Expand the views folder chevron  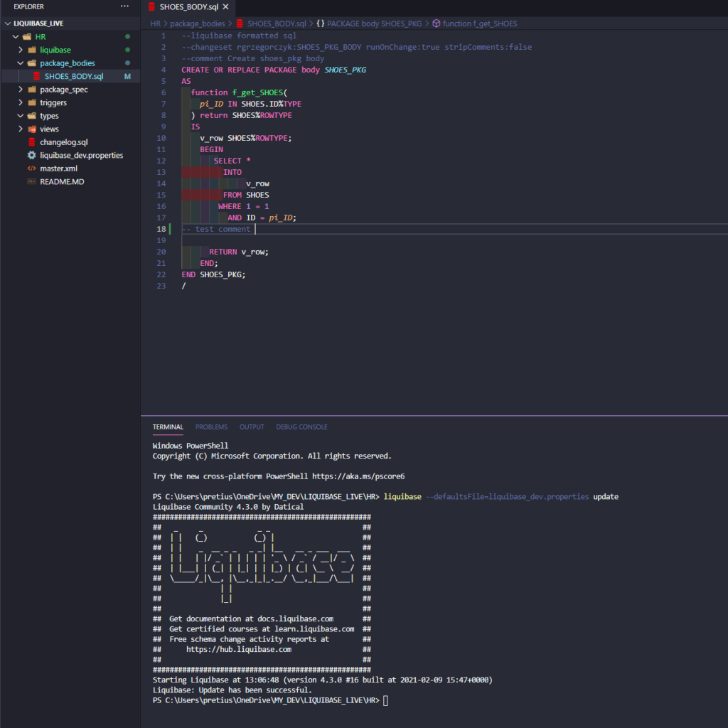tap(21, 129)
